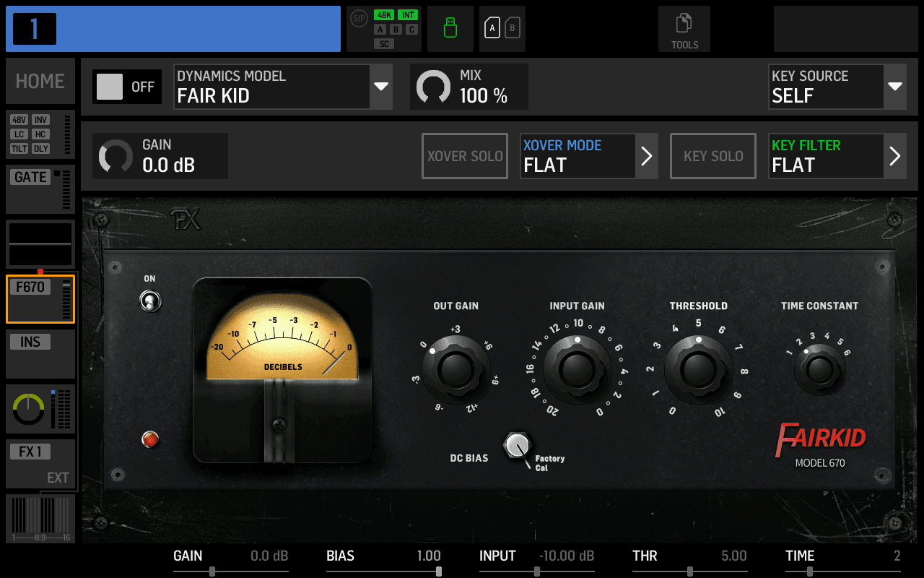Open the EQ curve section in the sidebar
The image size is (924, 578).
(40, 244)
